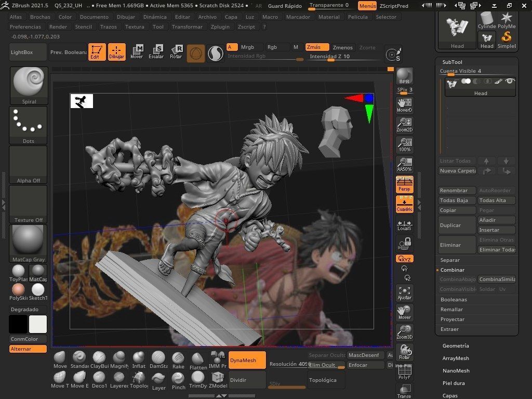Screen dimensions: 532x399
Task: Select the ZModeler brush
Action: pyautogui.click(x=218, y=380)
